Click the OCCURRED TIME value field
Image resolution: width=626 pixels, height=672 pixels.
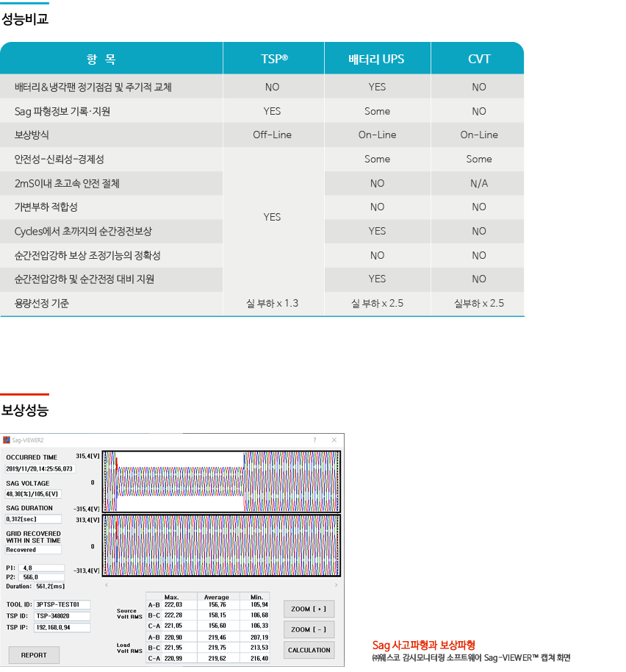pos(40,468)
